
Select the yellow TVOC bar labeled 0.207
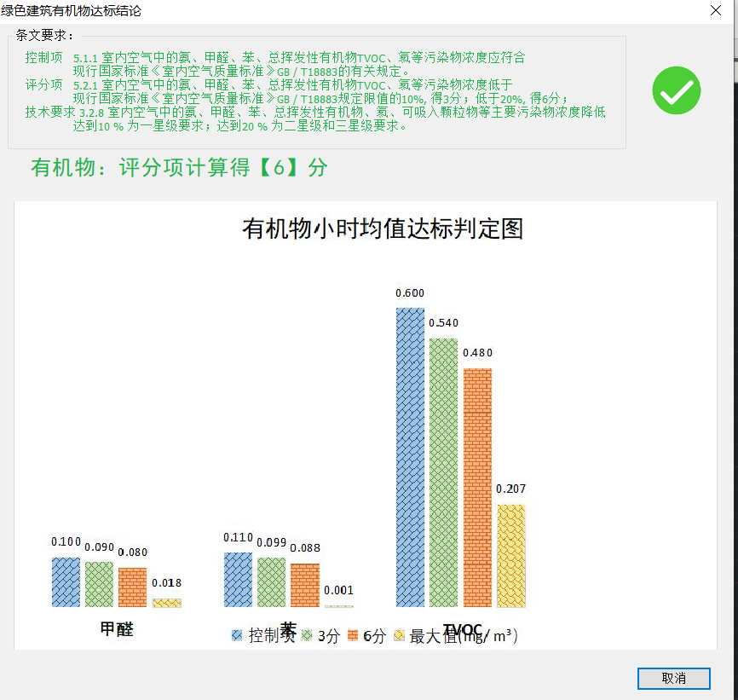click(510, 556)
